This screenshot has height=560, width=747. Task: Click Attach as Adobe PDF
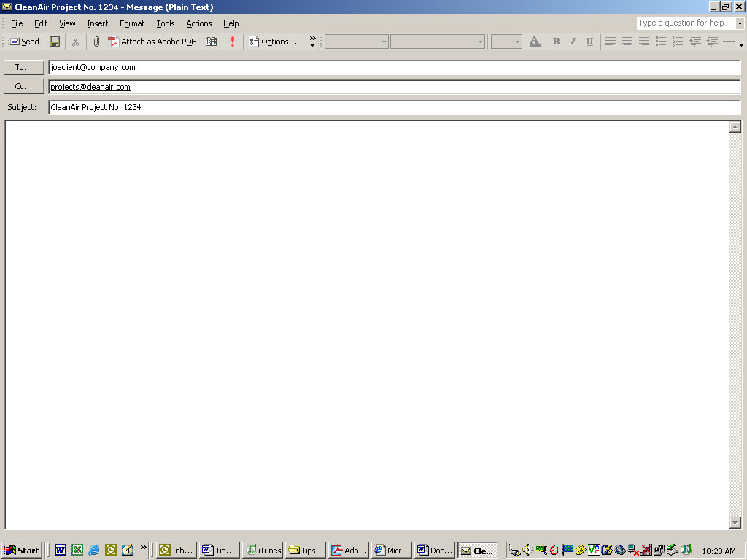click(152, 42)
